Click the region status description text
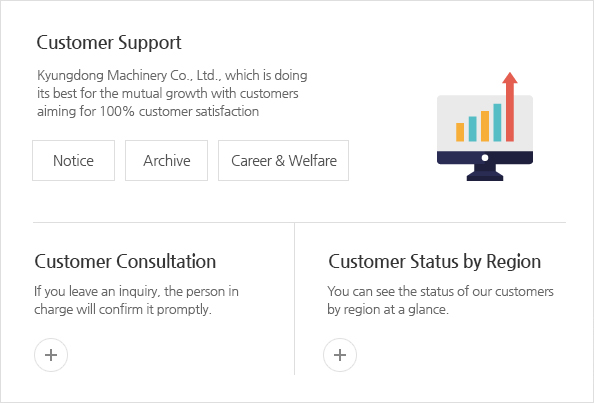Image resolution: width=594 pixels, height=403 pixels. 440,300
